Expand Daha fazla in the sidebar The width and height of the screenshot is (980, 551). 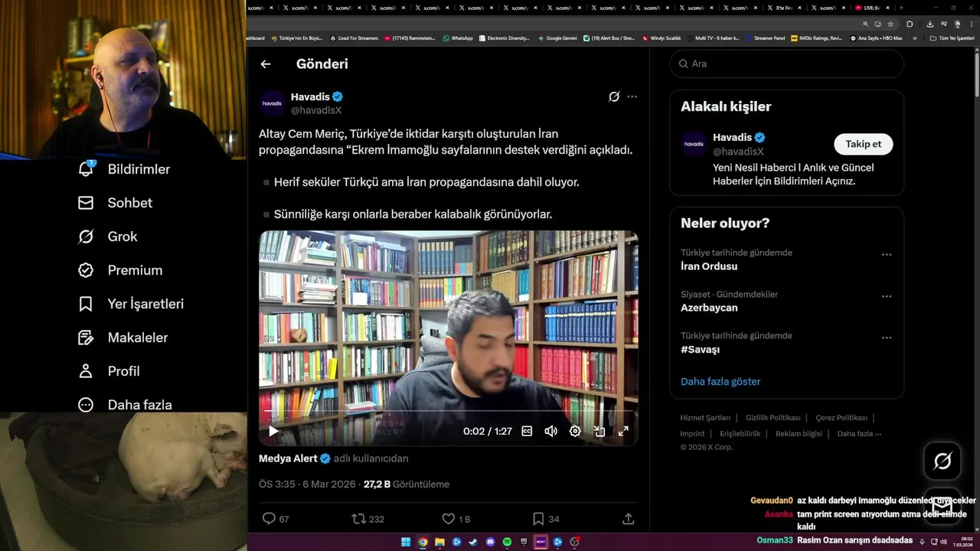click(125, 404)
